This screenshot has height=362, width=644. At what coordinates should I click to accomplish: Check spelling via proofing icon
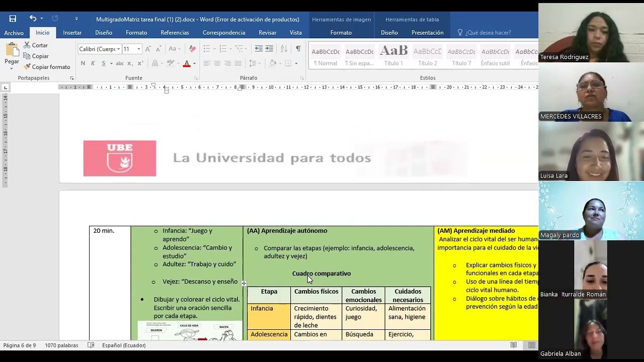[91, 345]
